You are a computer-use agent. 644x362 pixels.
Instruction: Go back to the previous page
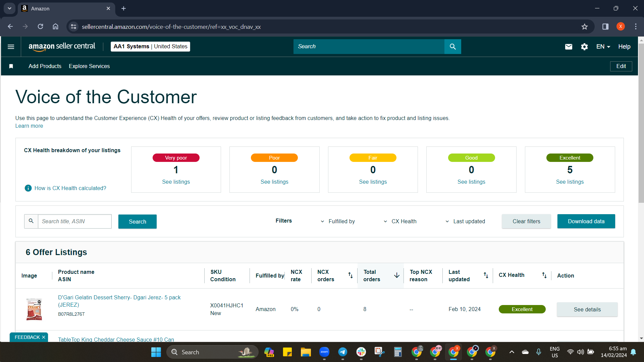pyautogui.click(x=10, y=26)
